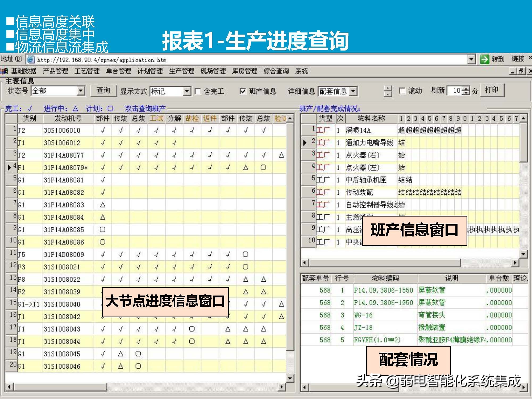Image resolution: width=532 pixels, height=399 pixels.
Task: Click the 故检 column header
Action: click(192, 118)
